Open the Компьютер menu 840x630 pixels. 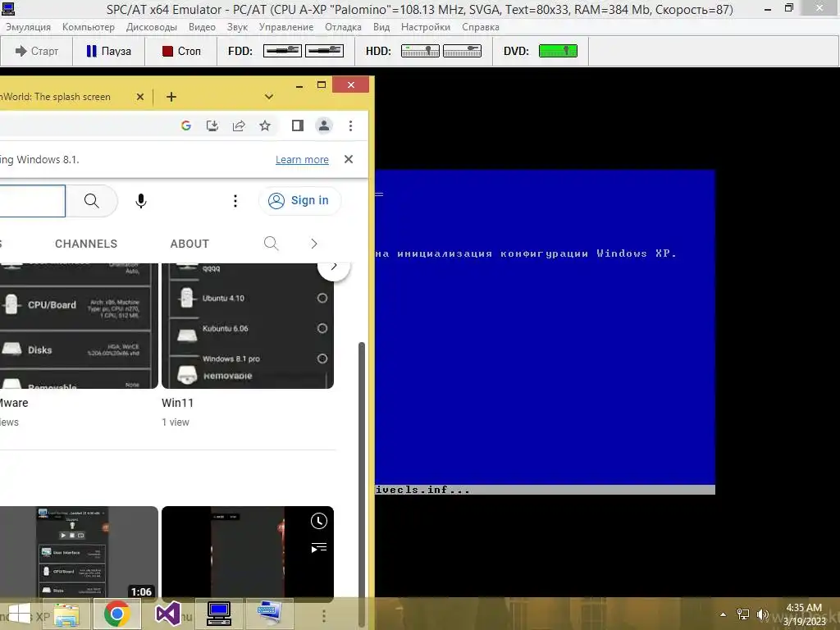tap(89, 27)
